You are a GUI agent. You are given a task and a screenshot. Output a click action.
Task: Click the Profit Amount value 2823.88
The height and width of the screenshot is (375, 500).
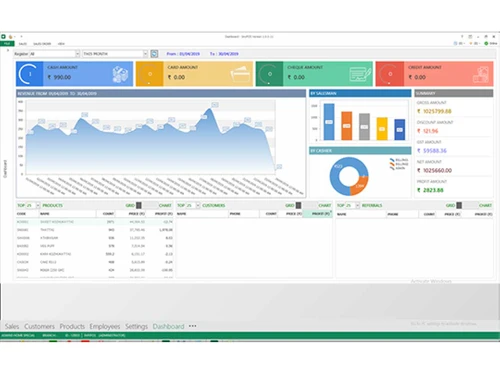[x=433, y=190]
